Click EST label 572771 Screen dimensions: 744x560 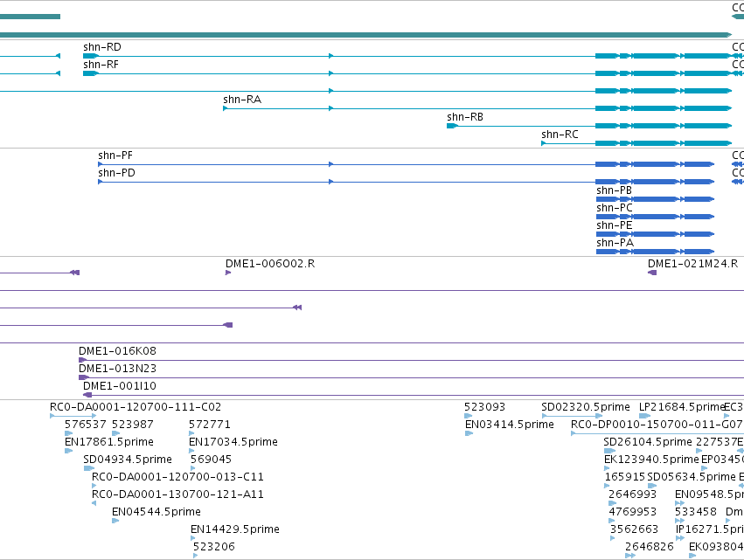click(209, 425)
